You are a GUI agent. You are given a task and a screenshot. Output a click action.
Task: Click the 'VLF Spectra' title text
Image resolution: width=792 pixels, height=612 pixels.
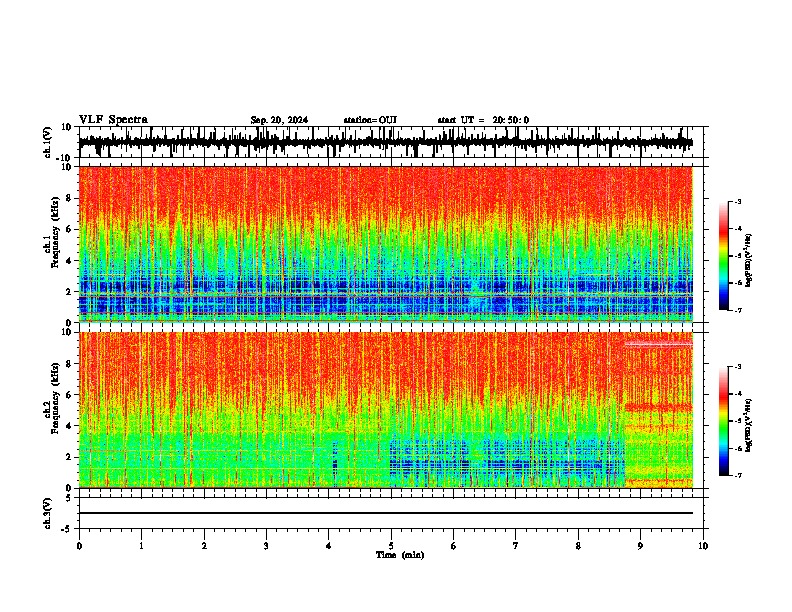113,120
